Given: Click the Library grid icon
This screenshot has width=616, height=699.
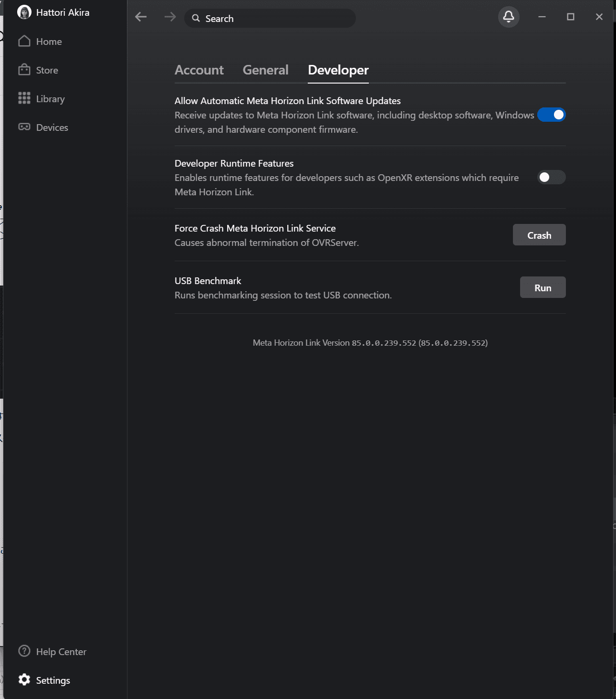Looking at the screenshot, I should pos(24,98).
